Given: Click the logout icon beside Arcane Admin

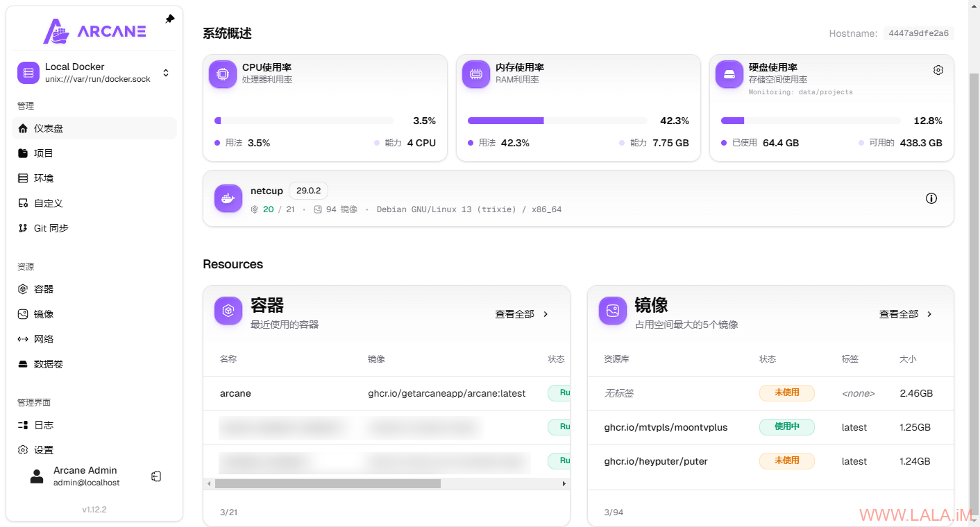Looking at the screenshot, I should (x=156, y=476).
